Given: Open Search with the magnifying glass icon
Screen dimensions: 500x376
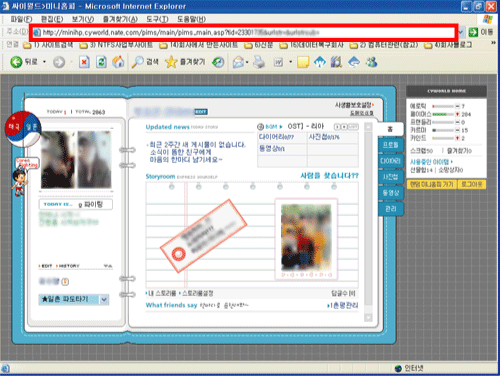Looking at the screenshot, I should (x=137, y=62).
